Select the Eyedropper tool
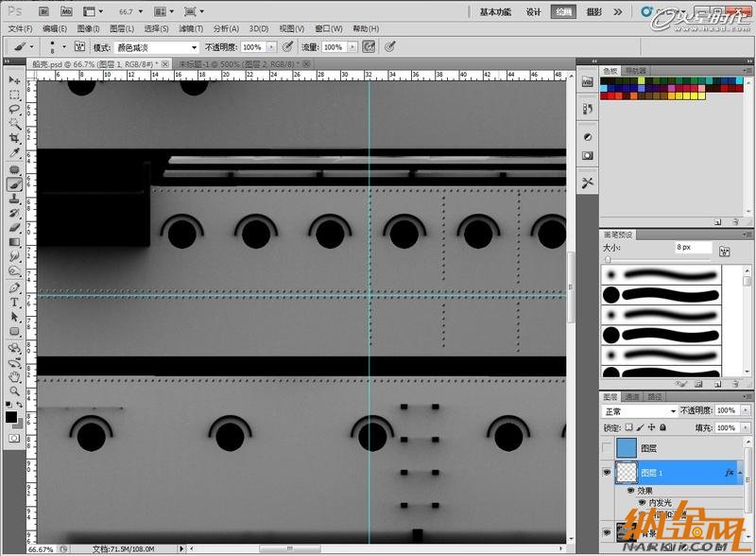The height and width of the screenshot is (556, 756). coord(14,153)
